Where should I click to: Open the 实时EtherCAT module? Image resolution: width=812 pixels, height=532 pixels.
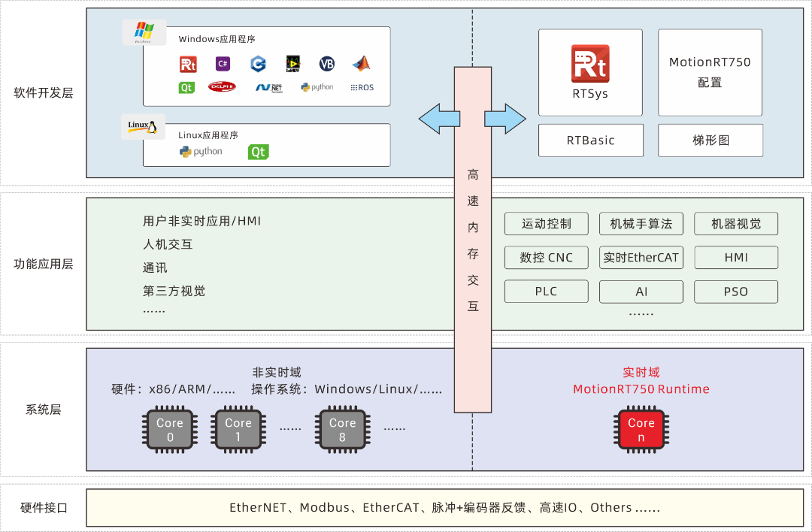[x=641, y=257]
